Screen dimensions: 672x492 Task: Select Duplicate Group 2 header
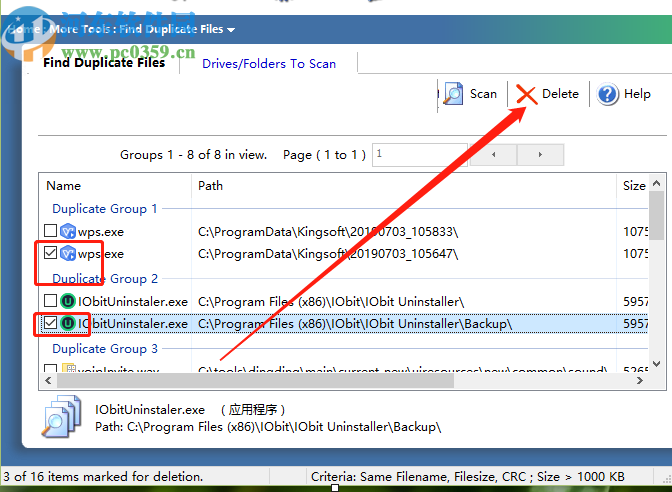pos(105,279)
